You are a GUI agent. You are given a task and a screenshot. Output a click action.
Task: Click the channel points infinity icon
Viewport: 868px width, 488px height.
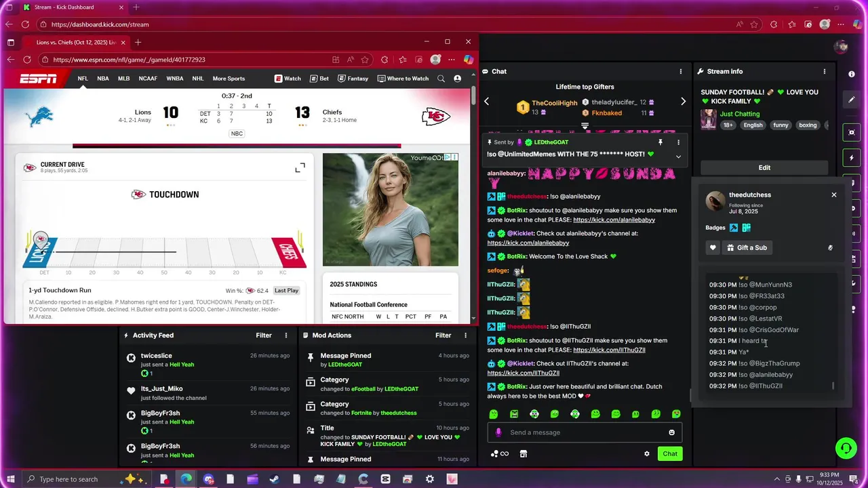click(x=500, y=454)
